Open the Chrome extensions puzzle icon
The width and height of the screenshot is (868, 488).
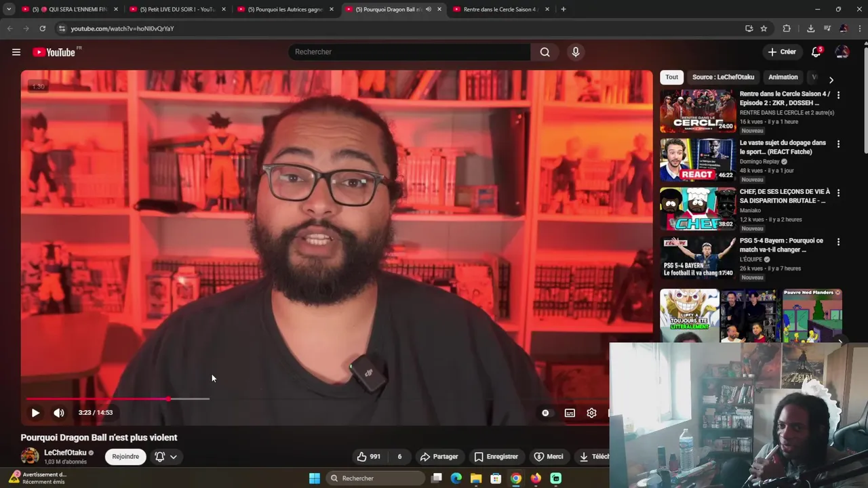[x=787, y=28]
